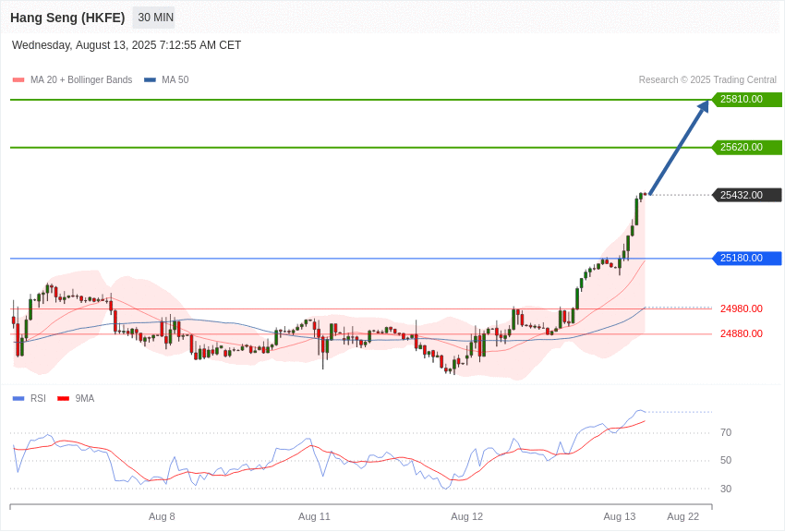The image size is (785, 532).
Task: Click the 25432.00 current price tag
Action: point(747,195)
